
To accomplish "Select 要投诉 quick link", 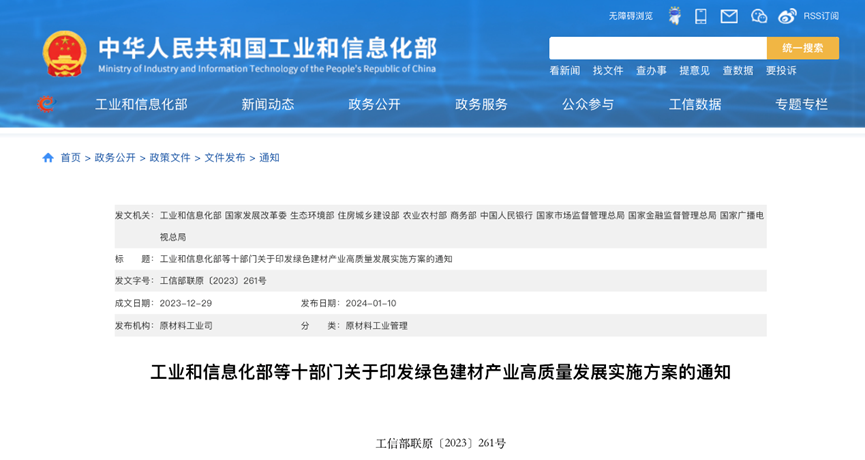I will (x=781, y=71).
